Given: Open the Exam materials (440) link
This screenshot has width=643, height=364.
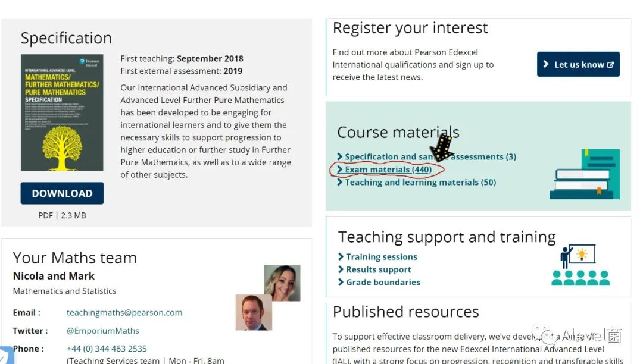Looking at the screenshot, I should tap(388, 170).
